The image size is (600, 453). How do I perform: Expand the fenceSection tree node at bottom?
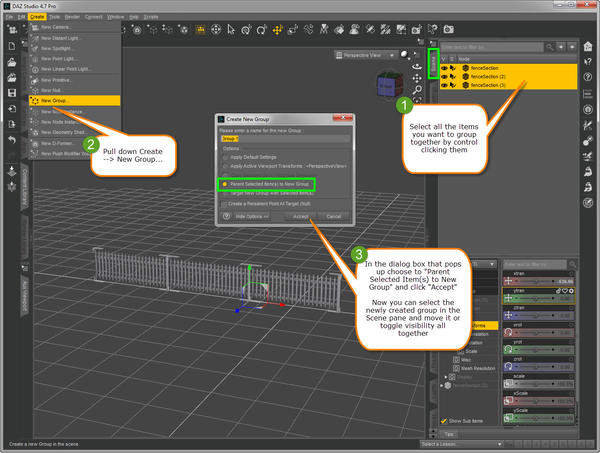pos(442,386)
